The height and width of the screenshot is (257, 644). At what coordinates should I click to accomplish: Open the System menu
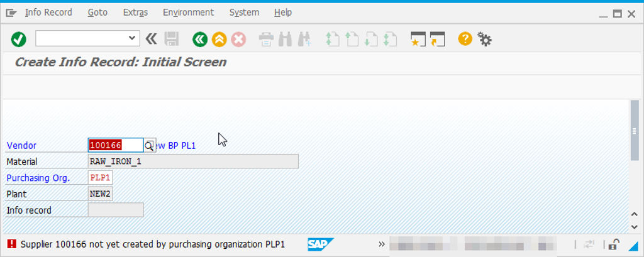[x=244, y=13]
